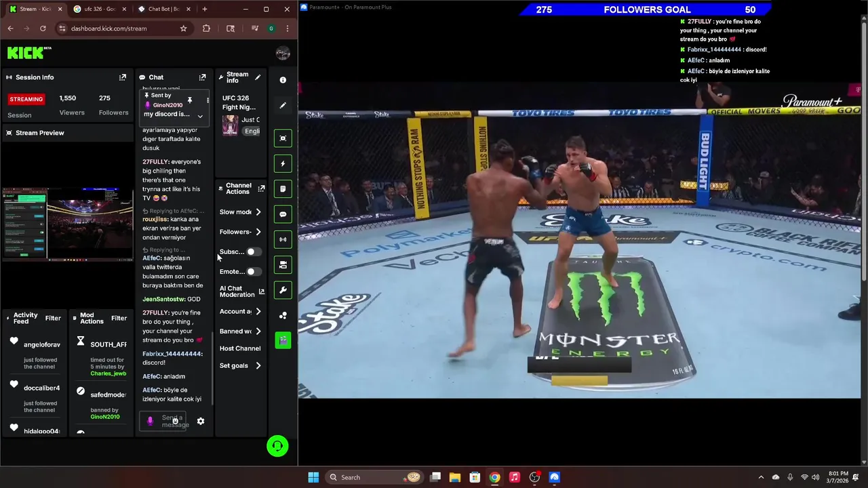Image resolution: width=868 pixels, height=488 pixels.
Task: Open emoji picker in chat message box
Action: [175, 421]
